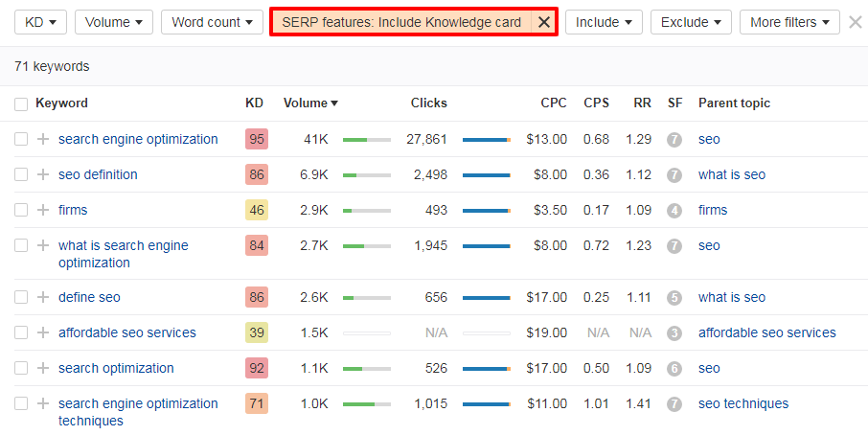Add 'firms' keyword with its plus icon
Image resolution: width=868 pixels, height=435 pixels.
point(43,210)
